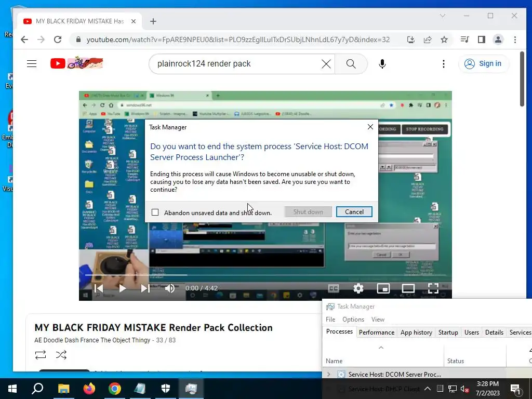The height and width of the screenshot is (399, 532).
Task: Enable miniplayer mode
Action: click(x=383, y=288)
